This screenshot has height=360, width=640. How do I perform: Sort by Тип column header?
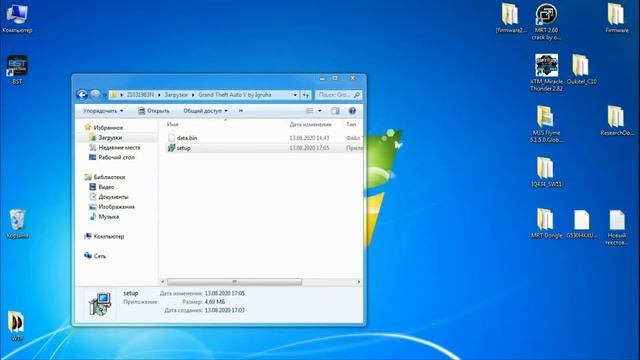point(351,124)
